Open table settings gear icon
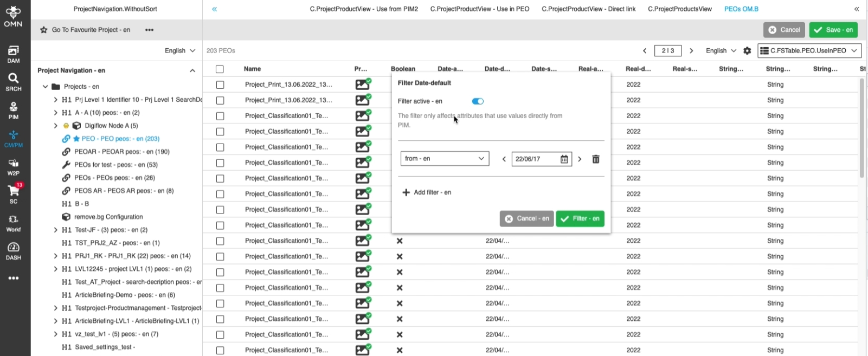This screenshot has width=868, height=356. point(747,51)
